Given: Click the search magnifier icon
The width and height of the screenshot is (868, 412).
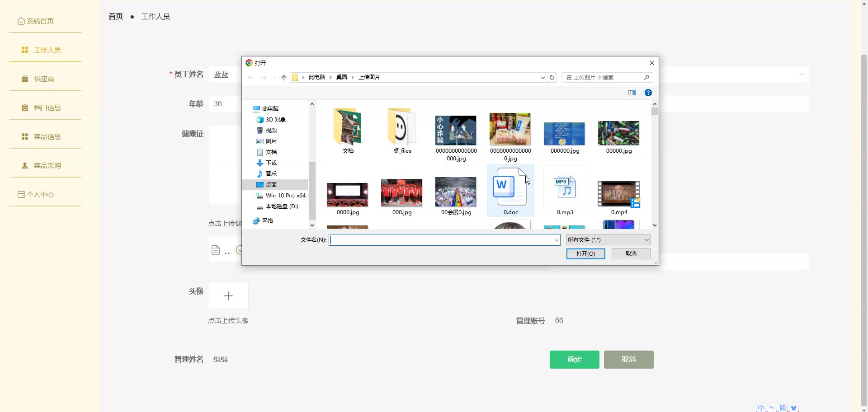Looking at the screenshot, I should pyautogui.click(x=647, y=78).
